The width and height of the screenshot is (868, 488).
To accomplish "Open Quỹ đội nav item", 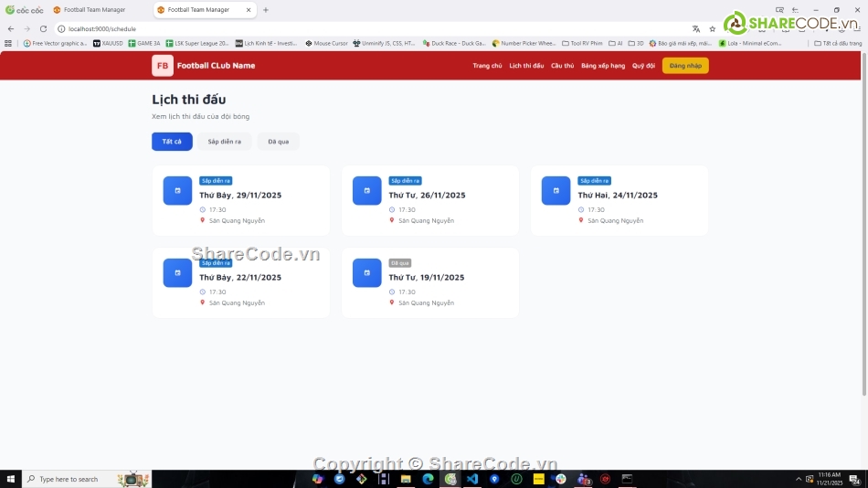I will (x=643, y=66).
